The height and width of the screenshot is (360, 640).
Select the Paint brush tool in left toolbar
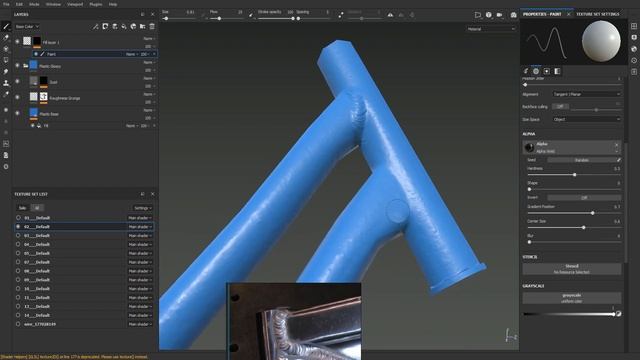tap(6, 27)
